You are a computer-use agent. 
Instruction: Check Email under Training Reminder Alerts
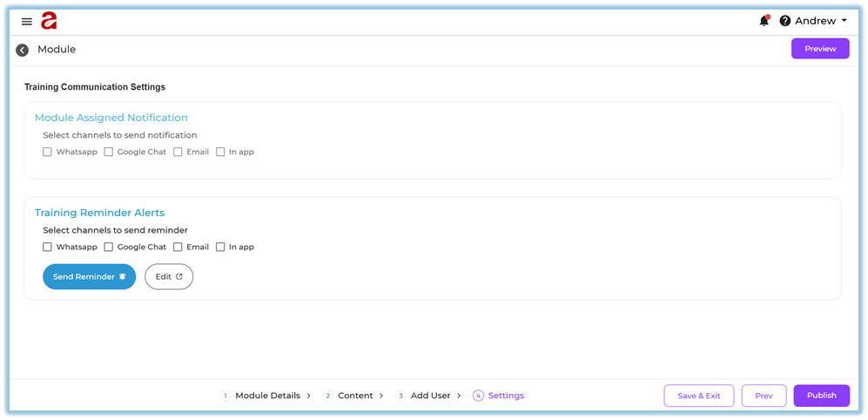click(x=178, y=247)
